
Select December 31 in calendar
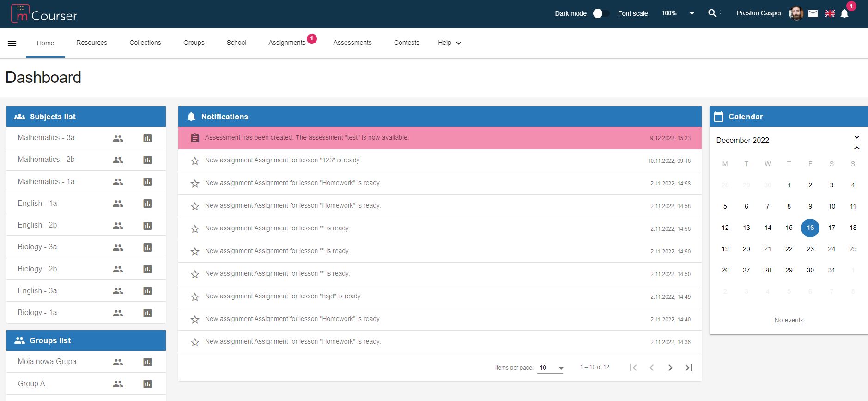tap(832, 270)
